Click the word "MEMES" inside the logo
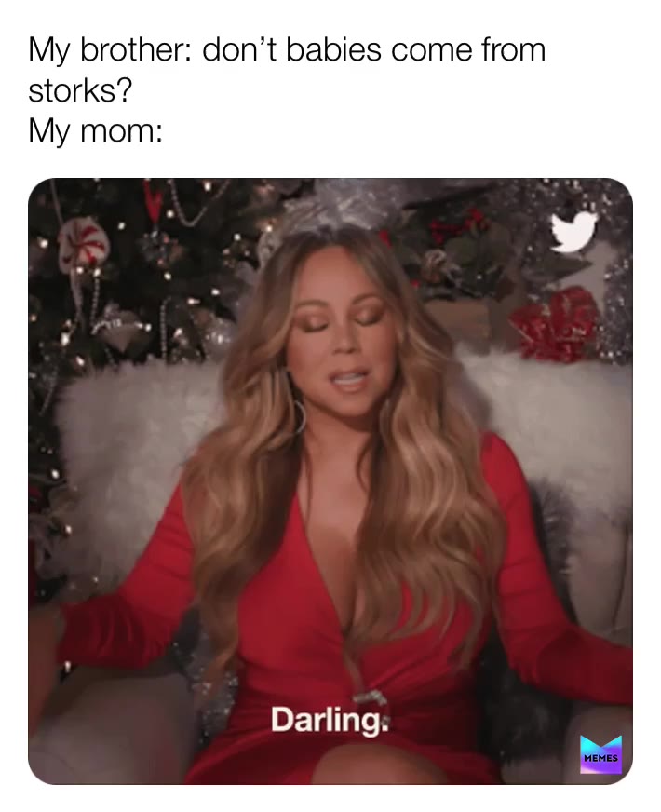Viewport: 661px width, 812px height. click(600, 758)
